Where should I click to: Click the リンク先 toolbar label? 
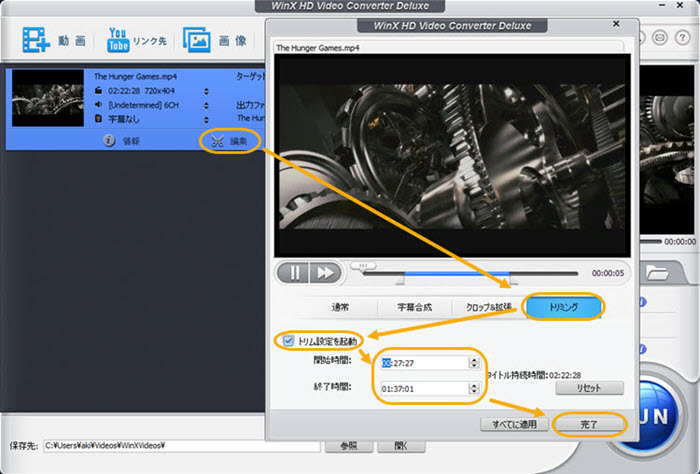coord(150,41)
